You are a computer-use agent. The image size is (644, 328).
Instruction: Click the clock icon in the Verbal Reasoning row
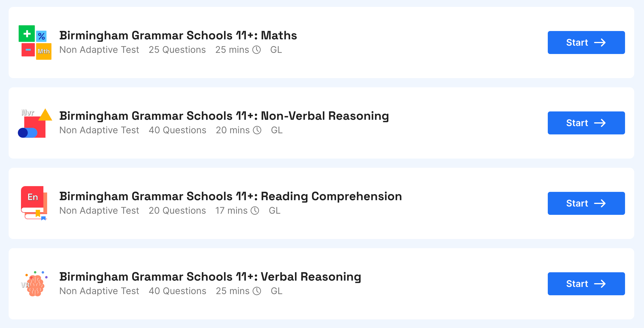click(x=257, y=291)
